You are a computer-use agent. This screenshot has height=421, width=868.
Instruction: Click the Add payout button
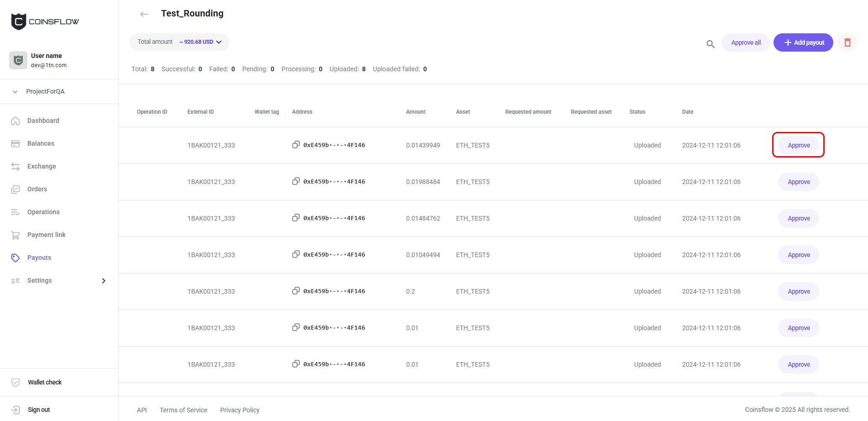pyautogui.click(x=803, y=42)
